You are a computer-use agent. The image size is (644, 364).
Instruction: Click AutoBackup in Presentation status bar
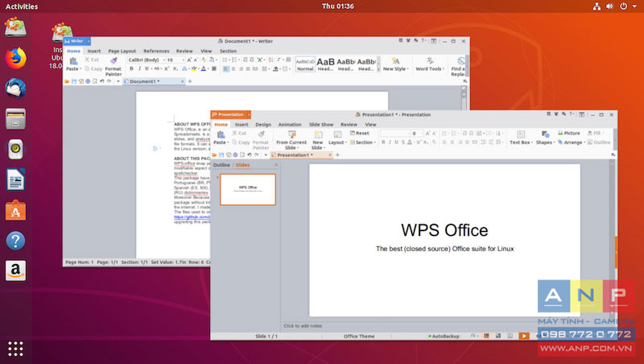pyautogui.click(x=444, y=336)
